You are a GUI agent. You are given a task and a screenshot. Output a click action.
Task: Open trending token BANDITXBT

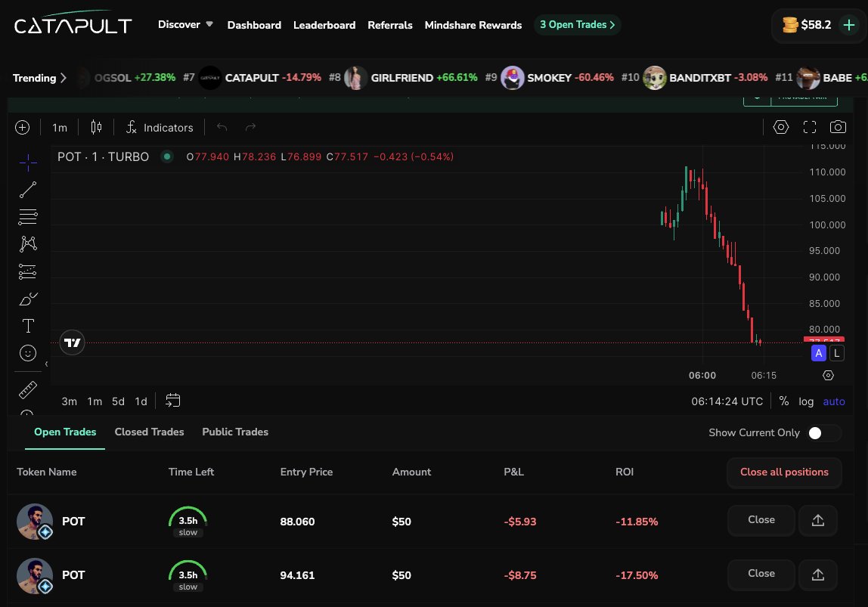point(705,78)
